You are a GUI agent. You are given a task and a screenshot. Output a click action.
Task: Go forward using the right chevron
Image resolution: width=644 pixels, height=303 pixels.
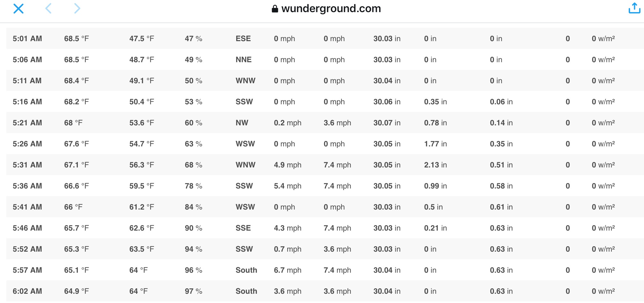pyautogui.click(x=77, y=8)
